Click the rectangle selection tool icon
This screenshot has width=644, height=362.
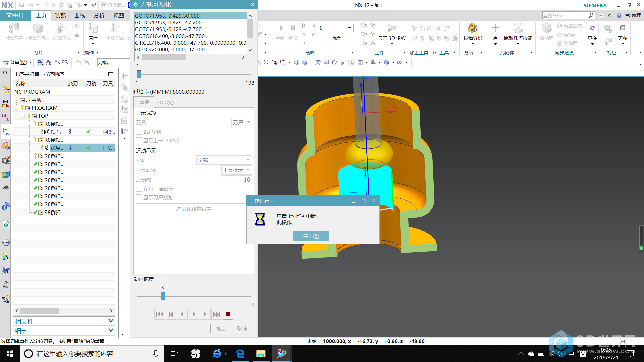click(x=283, y=62)
